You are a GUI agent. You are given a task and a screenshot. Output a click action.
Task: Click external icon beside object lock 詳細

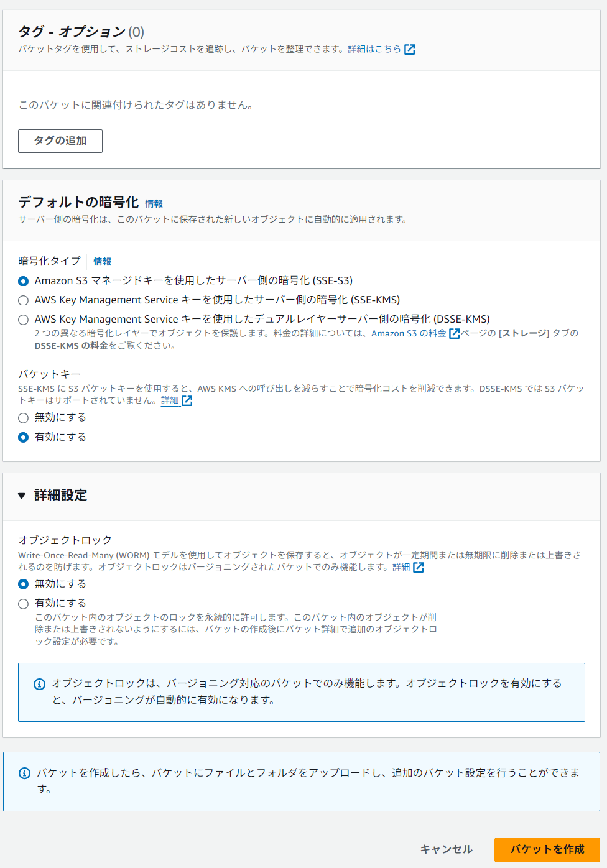coord(419,567)
